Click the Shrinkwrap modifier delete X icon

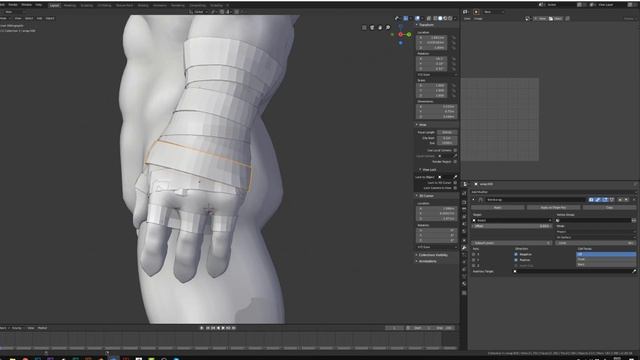point(634,200)
